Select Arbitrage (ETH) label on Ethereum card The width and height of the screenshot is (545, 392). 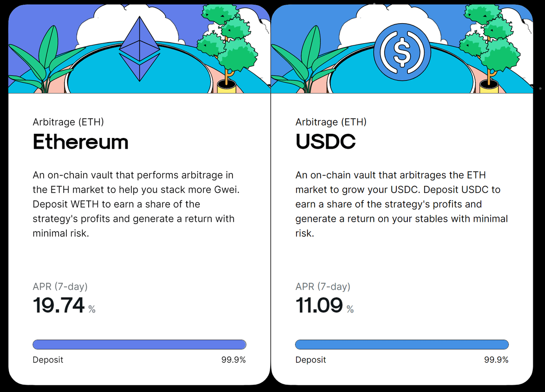pos(69,122)
